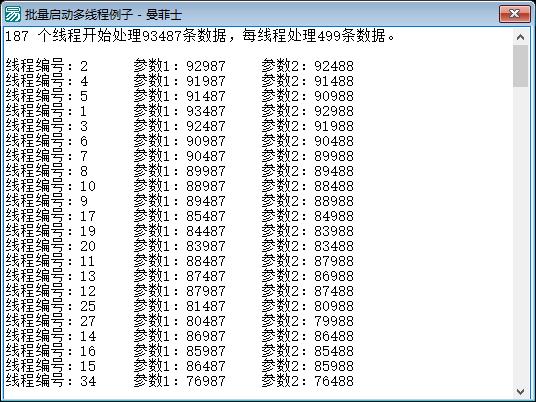Click the vertical scrollbar thumb
Viewport: 536px width, 402px height.
pyautogui.click(x=520, y=66)
